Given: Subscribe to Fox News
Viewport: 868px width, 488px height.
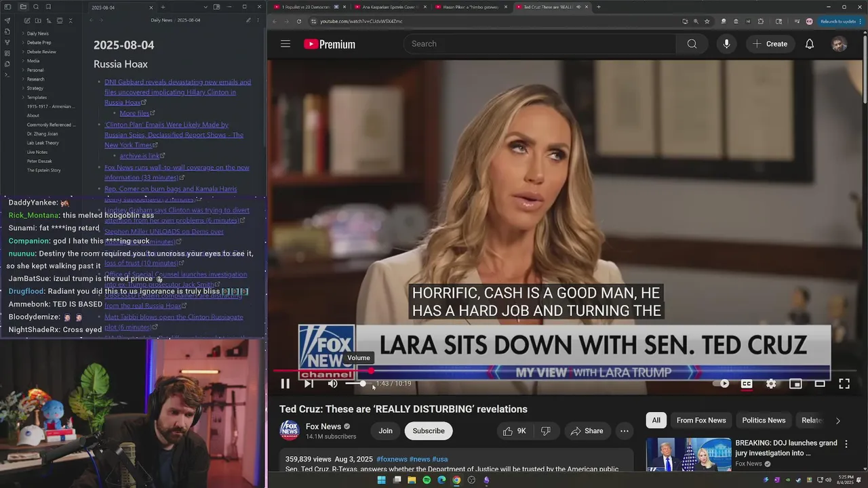Looking at the screenshot, I should (x=429, y=431).
